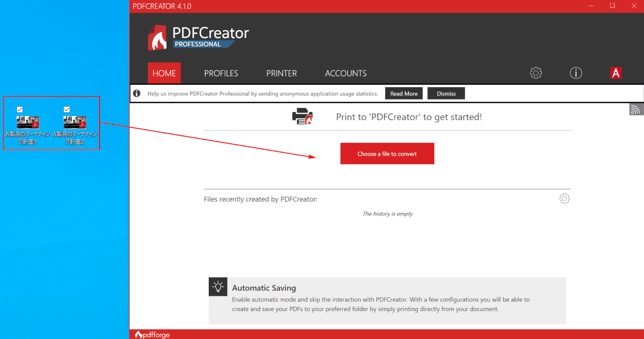Open the PROFILES tab
Image resolution: width=644 pixels, height=339 pixels.
(221, 73)
